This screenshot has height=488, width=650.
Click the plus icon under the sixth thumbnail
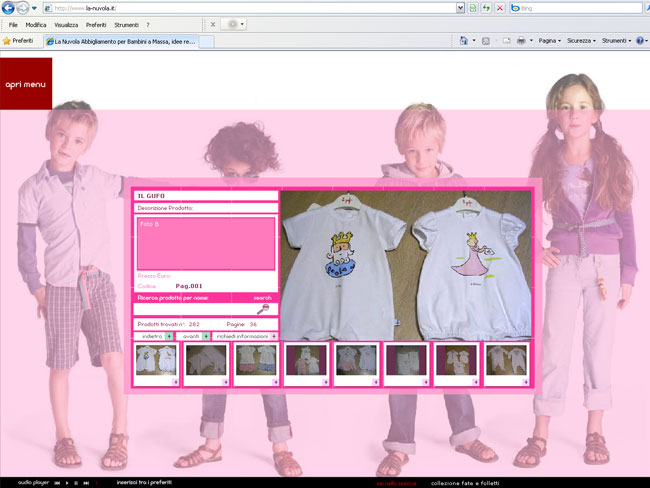426,382
